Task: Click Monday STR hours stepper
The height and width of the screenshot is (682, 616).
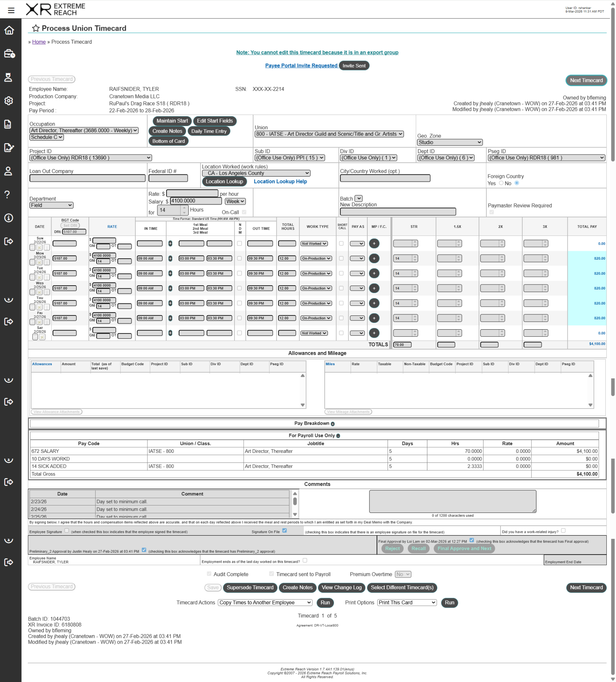Action: click(415, 258)
